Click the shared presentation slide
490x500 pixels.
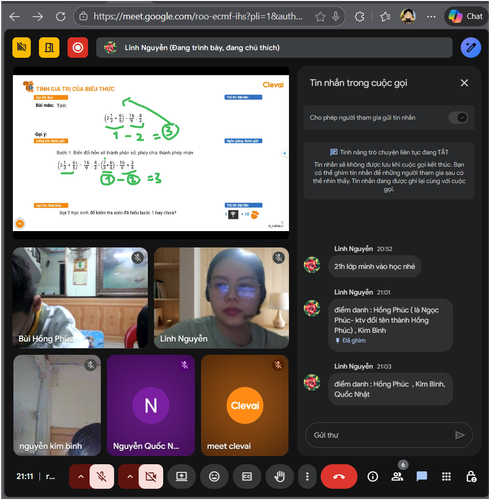[151, 153]
